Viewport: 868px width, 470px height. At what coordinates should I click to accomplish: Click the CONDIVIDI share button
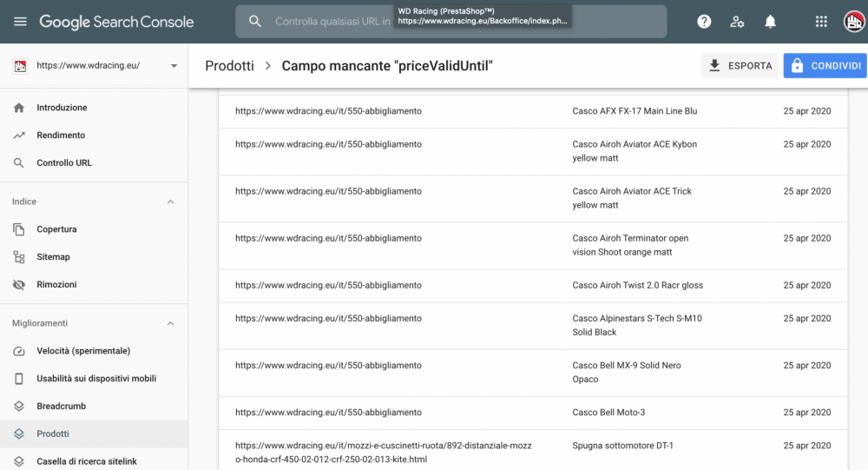point(825,66)
